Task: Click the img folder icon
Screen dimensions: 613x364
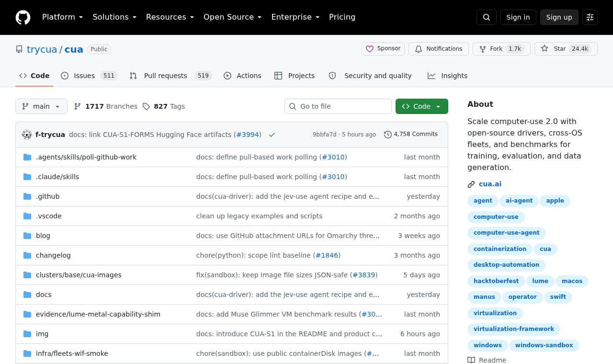Action: pos(27,334)
